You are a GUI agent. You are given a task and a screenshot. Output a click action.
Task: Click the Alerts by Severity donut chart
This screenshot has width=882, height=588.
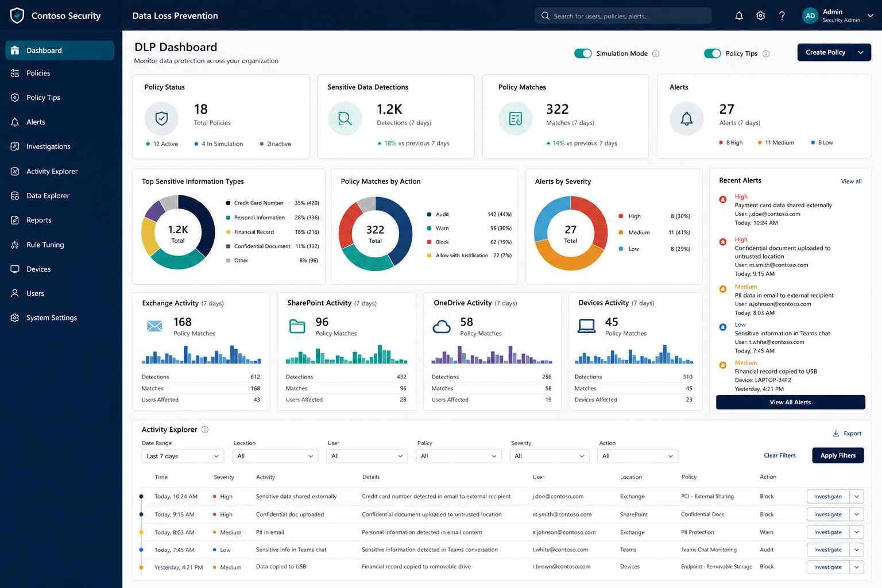coord(571,233)
